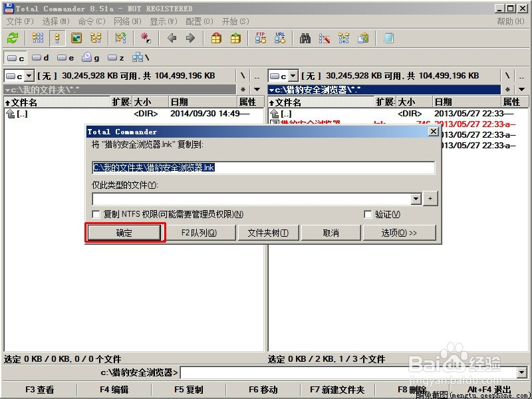The width and height of the screenshot is (532, 399).
Task: Switch to brief view via toolbar icon
Action: tap(38, 38)
